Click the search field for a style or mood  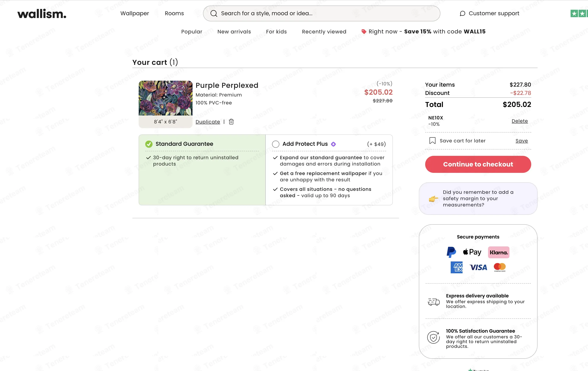pyautogui.click(x=321, y=13)
